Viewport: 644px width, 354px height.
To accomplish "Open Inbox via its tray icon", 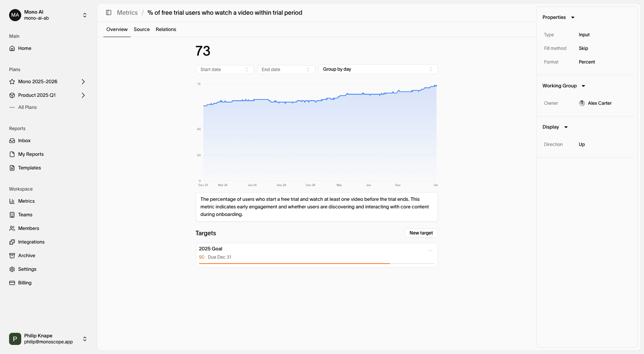I will pos(12,141).
